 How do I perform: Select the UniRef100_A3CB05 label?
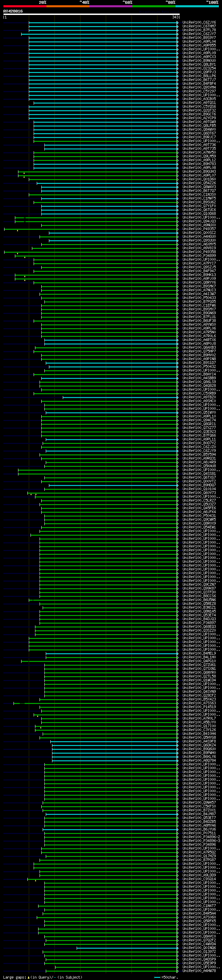point(199,99)
